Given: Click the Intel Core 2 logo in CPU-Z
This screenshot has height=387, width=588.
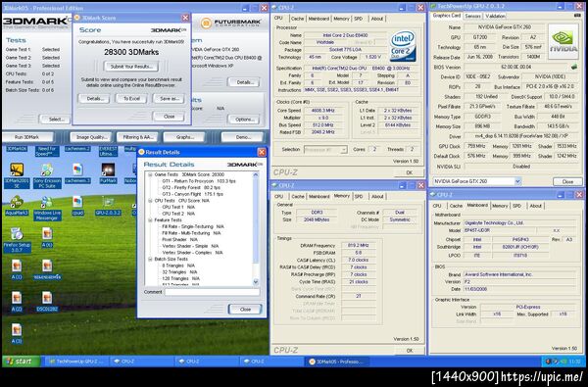Looking at the screenshot, I should point(403,46).
